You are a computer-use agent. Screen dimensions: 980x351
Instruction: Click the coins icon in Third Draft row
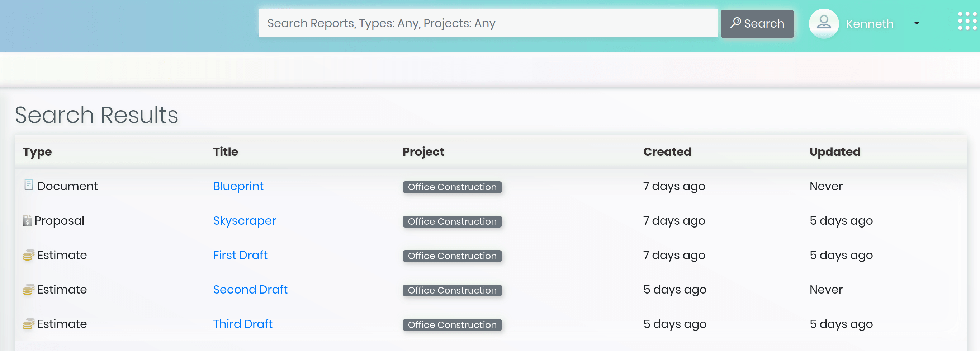(x=29, y=324)
